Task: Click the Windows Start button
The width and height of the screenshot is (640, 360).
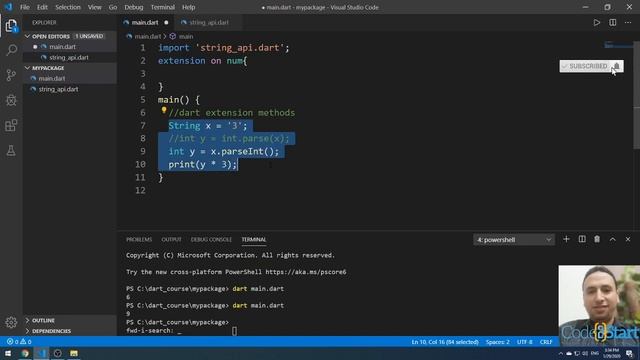Action: click(x=8, y=353)
